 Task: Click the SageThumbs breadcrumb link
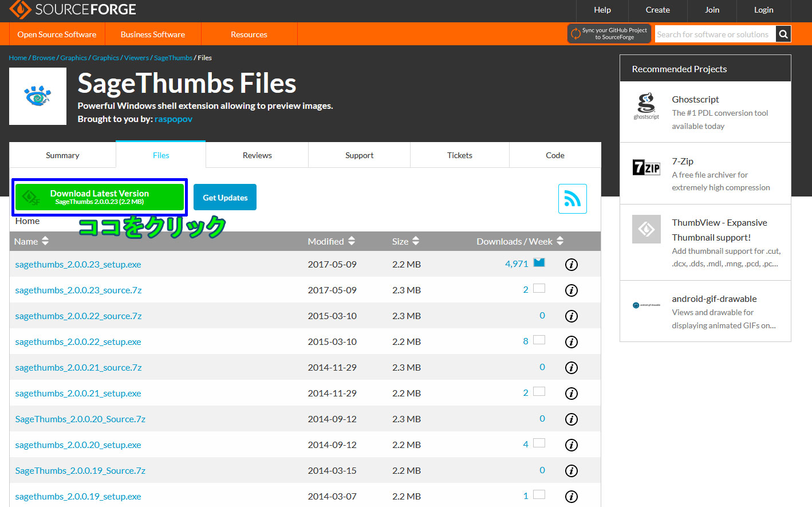pyautogui.click(x=173, y=58)
